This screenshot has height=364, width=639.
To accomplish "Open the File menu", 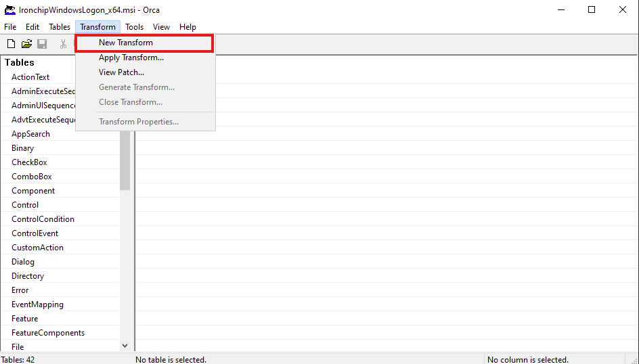I will pos(10,27).
